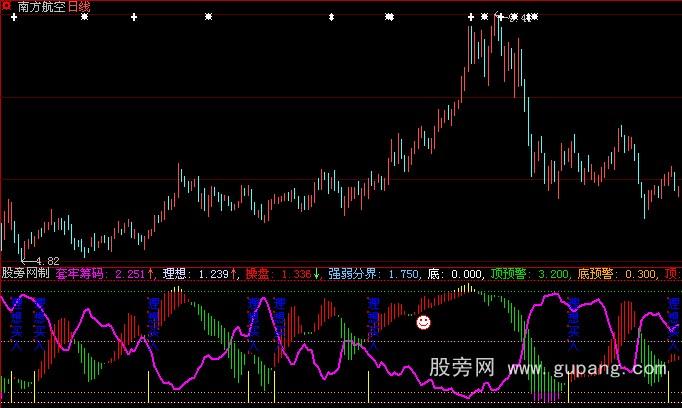
Task: Open the 股旁网制 indicator name menu
Action: (x=25, y=272)
